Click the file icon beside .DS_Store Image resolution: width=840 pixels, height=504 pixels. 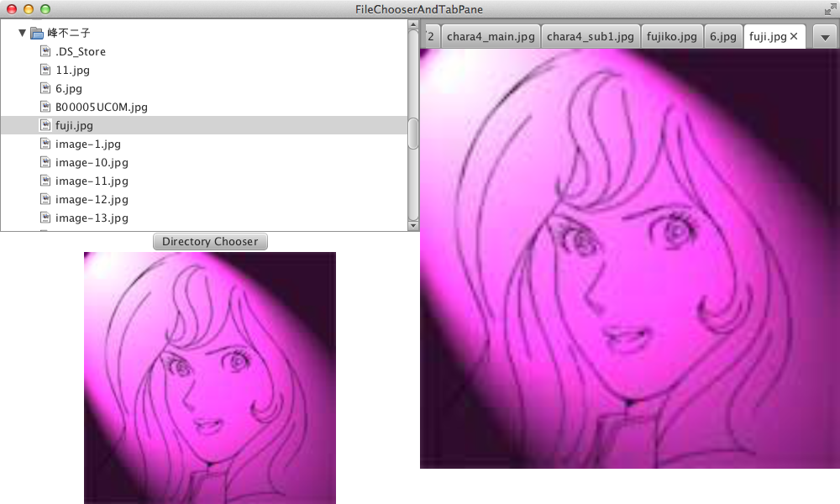pyautogui.click(x=45, y=51)
